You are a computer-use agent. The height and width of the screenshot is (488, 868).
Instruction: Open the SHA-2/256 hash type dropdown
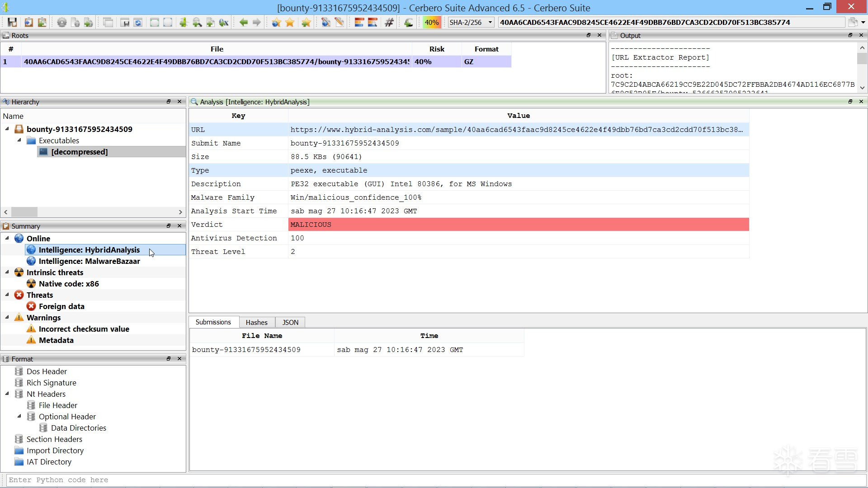[490, 22]
